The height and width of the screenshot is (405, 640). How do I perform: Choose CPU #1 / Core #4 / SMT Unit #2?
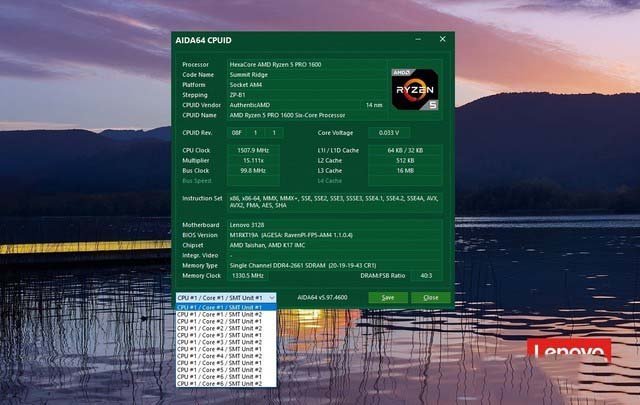pyautogui.click(x=226, y=356)
